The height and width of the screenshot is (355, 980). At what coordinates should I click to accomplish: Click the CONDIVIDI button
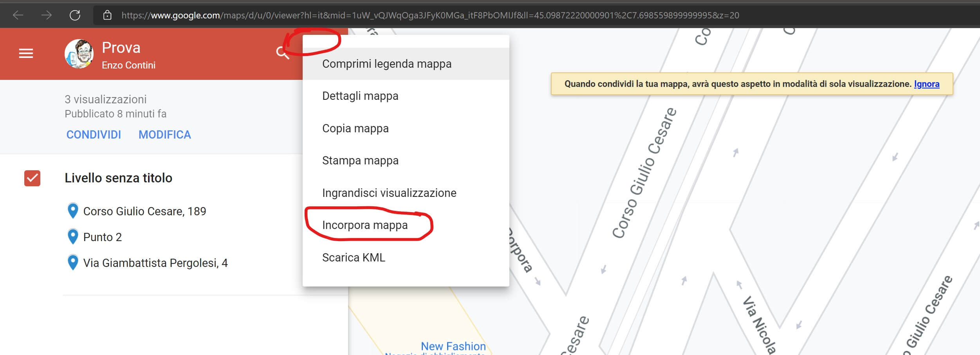point(94,135)
